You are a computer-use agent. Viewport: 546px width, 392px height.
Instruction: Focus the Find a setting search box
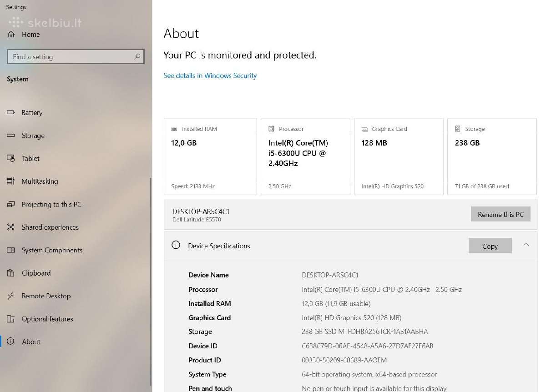76,57
